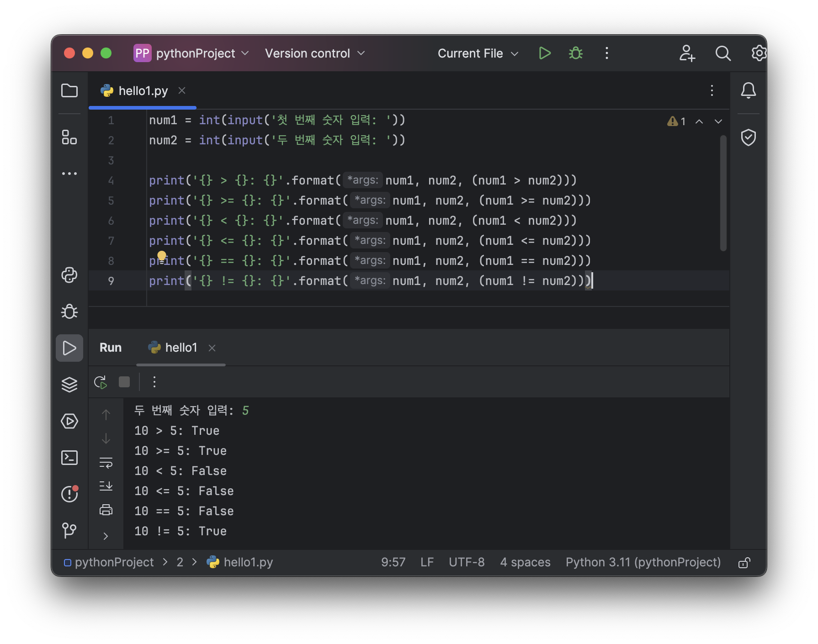Open the Terminal tool window
The width and height of the screenshot is (818, 644).
[69, 458]
